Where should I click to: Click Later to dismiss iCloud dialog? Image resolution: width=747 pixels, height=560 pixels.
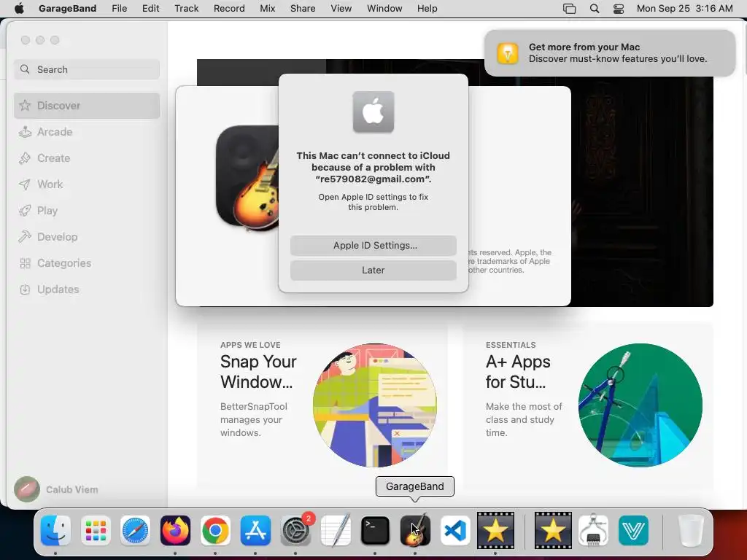pos(373,270)
